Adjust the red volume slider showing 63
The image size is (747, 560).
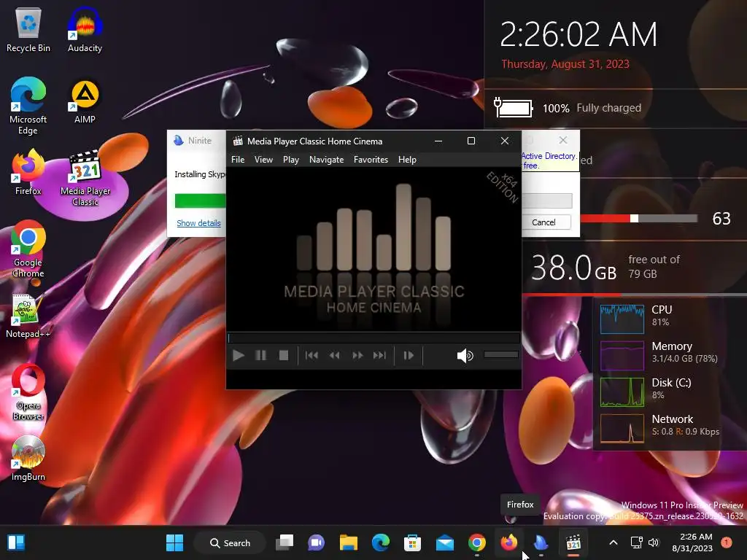pos(639,219)
